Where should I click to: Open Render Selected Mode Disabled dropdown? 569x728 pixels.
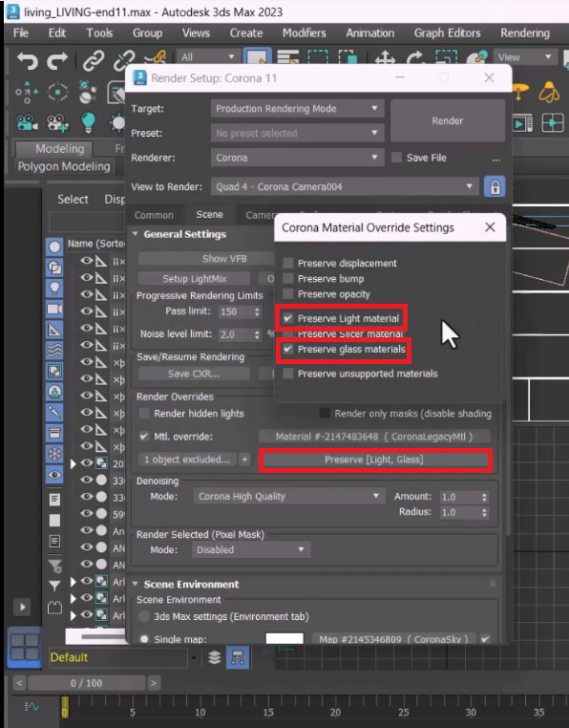click(x=251, y=549)
